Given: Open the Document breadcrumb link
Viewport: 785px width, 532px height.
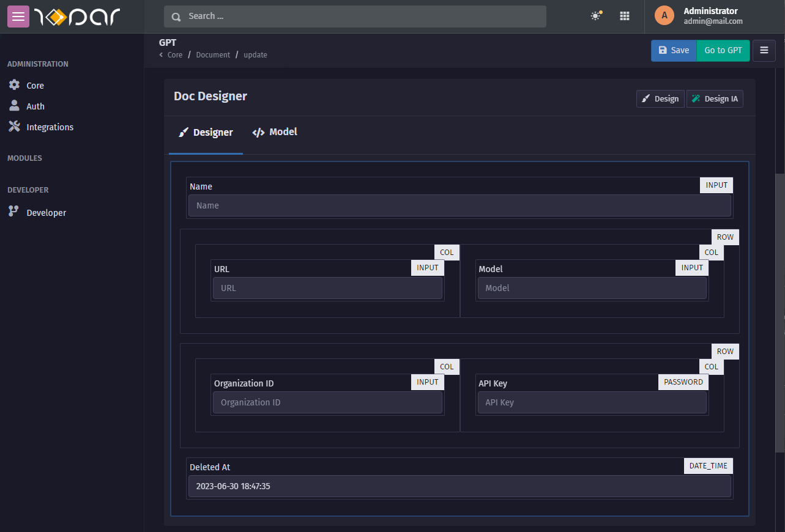Looking at the screenshot, I should pos(213,54).
